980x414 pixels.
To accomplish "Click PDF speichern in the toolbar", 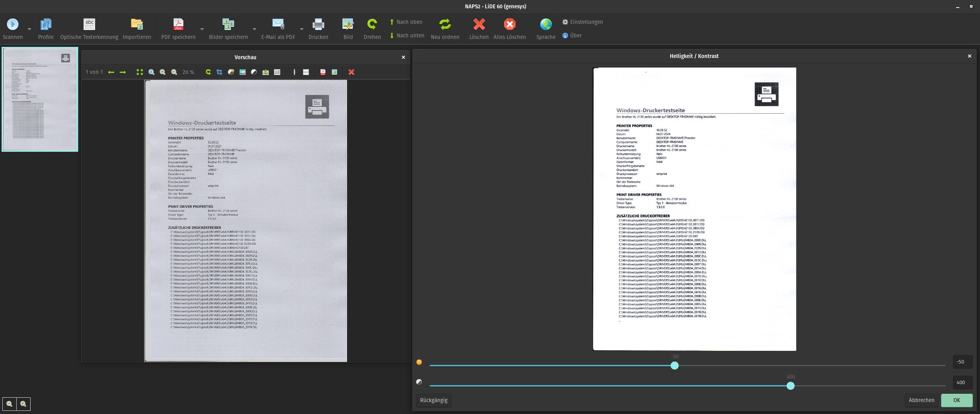I will 178,29.
